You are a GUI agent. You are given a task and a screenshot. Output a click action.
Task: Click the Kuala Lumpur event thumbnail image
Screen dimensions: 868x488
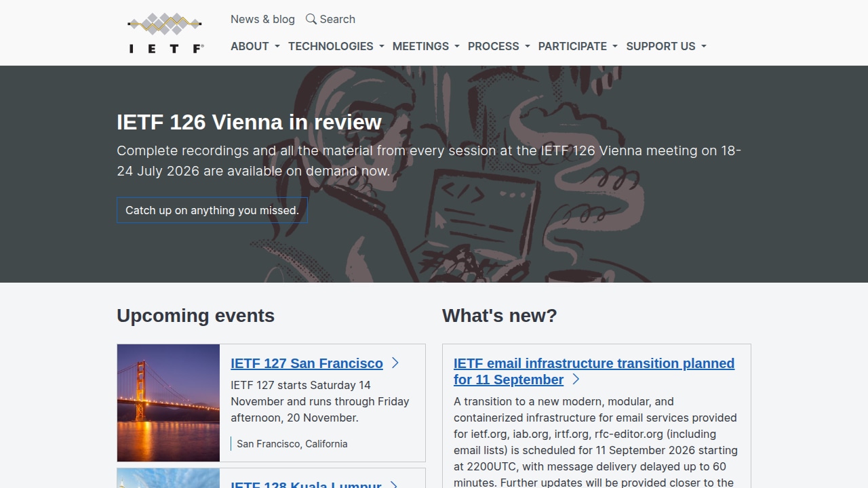(x=168, y=478)
